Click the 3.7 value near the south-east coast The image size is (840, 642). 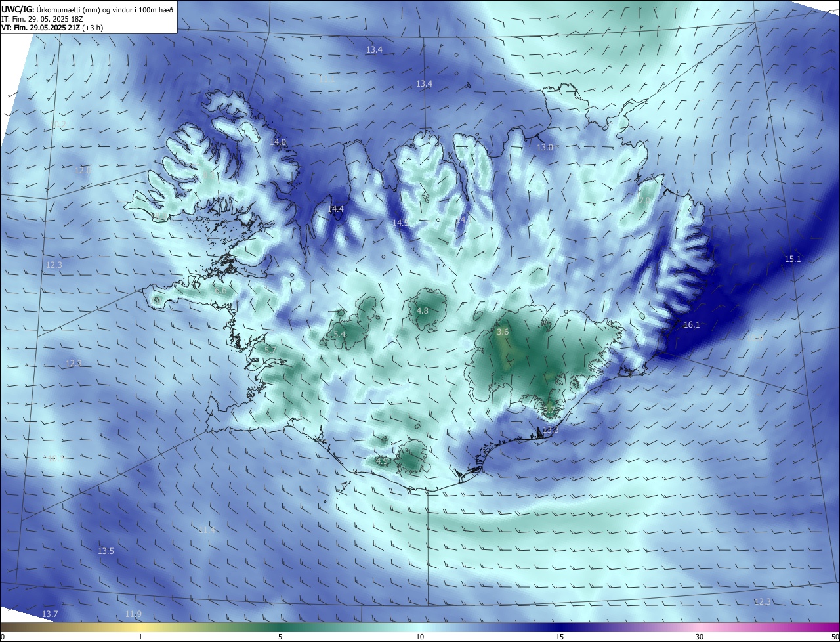click(x=549, y=410)
